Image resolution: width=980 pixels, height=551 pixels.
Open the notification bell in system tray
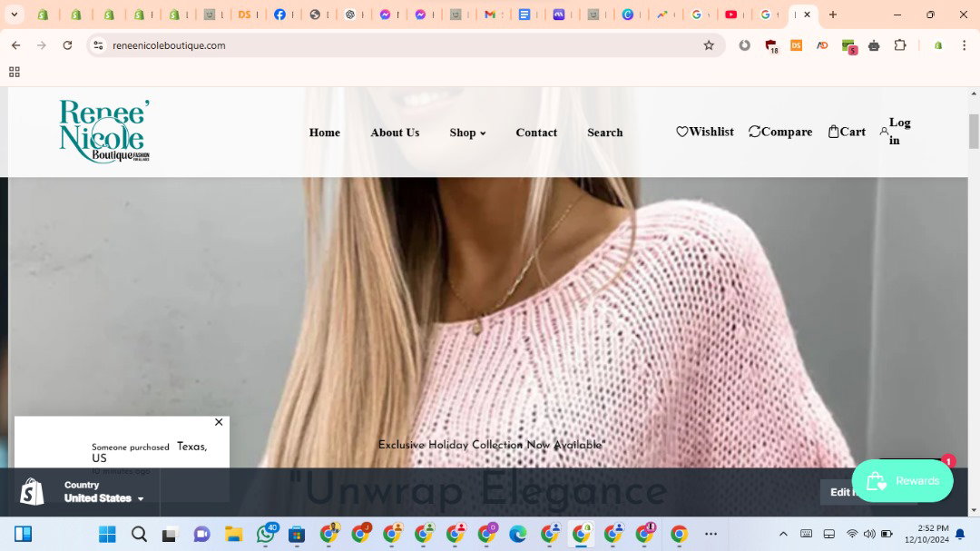961,534
